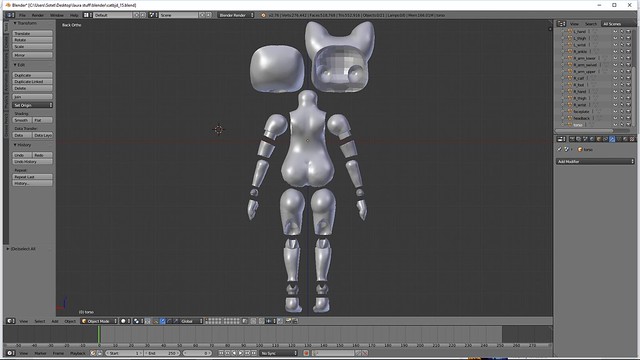Click the timeline Start frame field
640x360 pixels.
click(x=124, y=353)
